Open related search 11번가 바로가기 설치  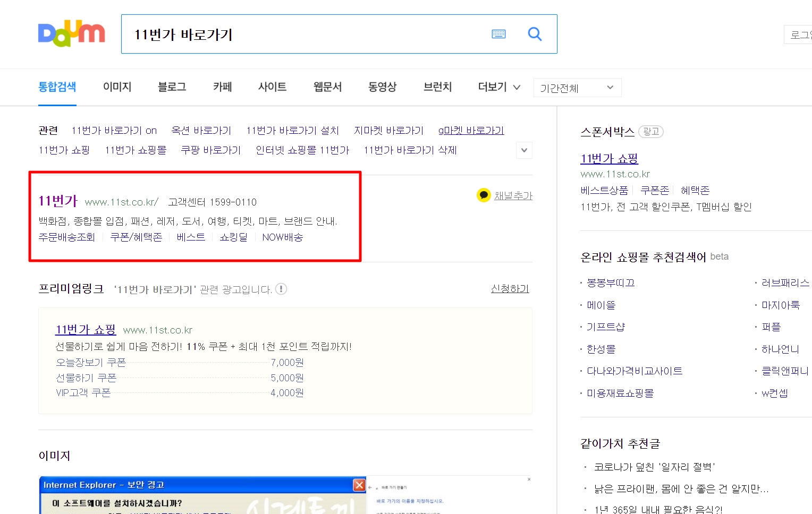(292, 130)
